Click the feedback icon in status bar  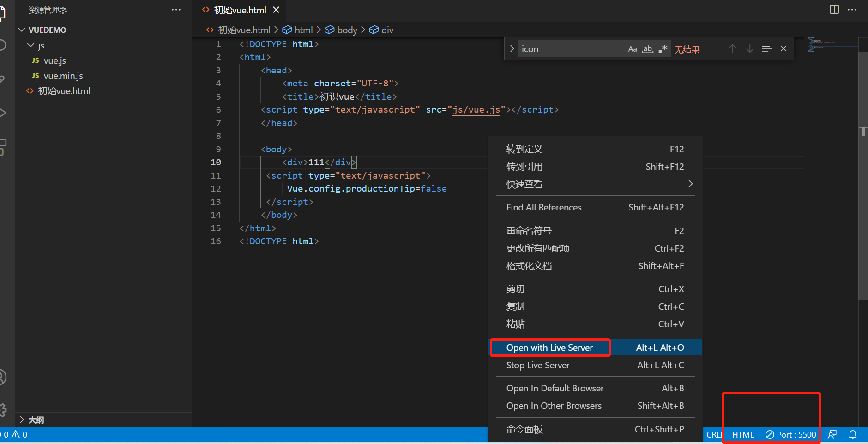tap(832, 435)
